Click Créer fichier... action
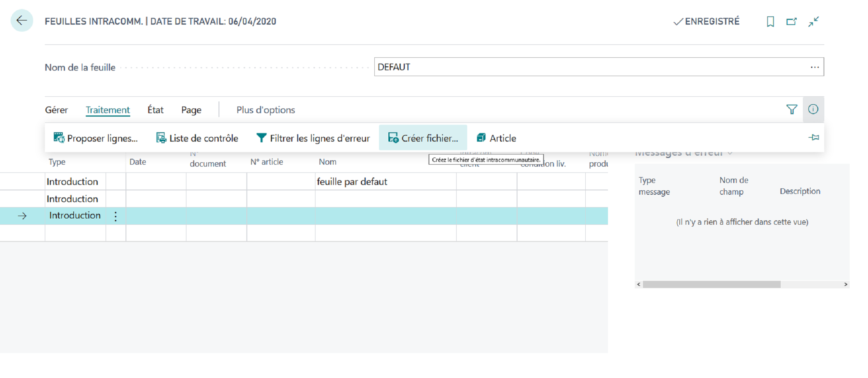Screen dimensions: 868x378 pyautogui.click(x=423, y=138)
